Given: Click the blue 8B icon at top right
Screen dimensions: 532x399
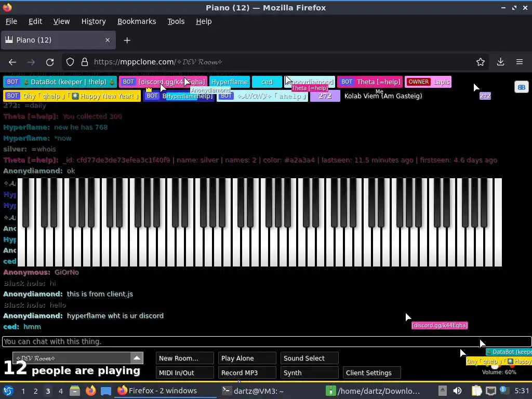Looking at the screenshot, I should tap(522, 87).
